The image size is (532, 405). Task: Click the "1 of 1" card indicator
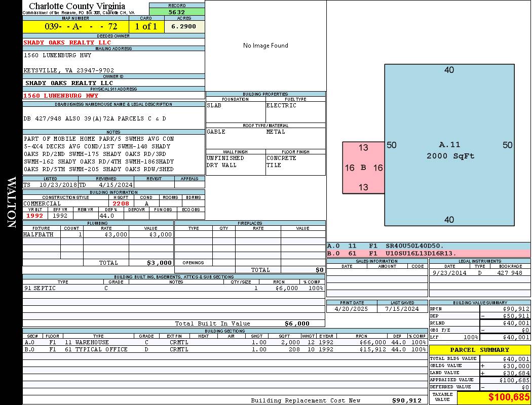146,26
